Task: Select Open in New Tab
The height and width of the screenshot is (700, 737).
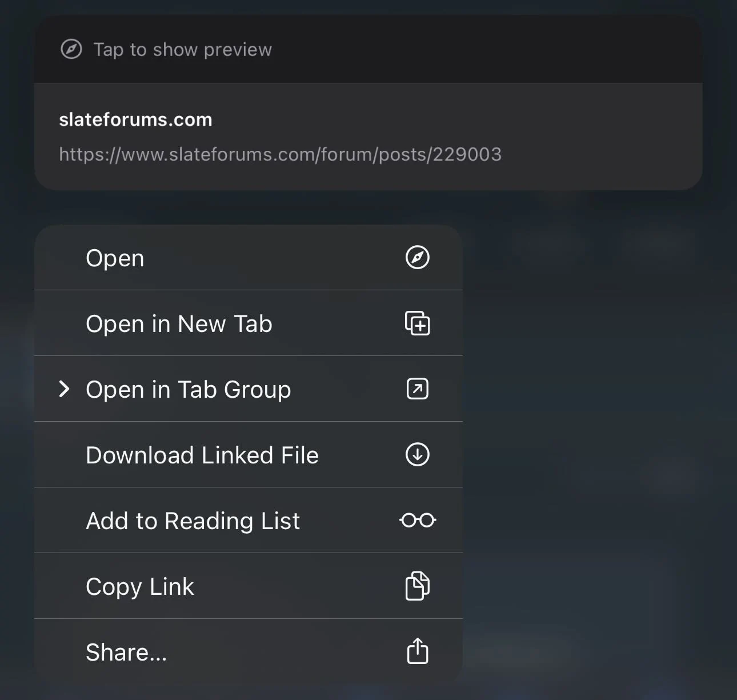Action: [249, 323]
